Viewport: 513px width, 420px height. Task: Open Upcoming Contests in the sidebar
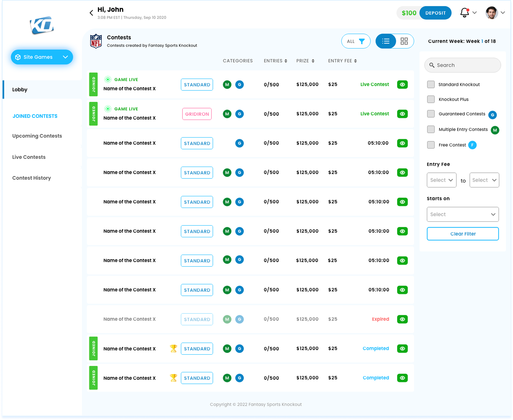pos(37,136)
